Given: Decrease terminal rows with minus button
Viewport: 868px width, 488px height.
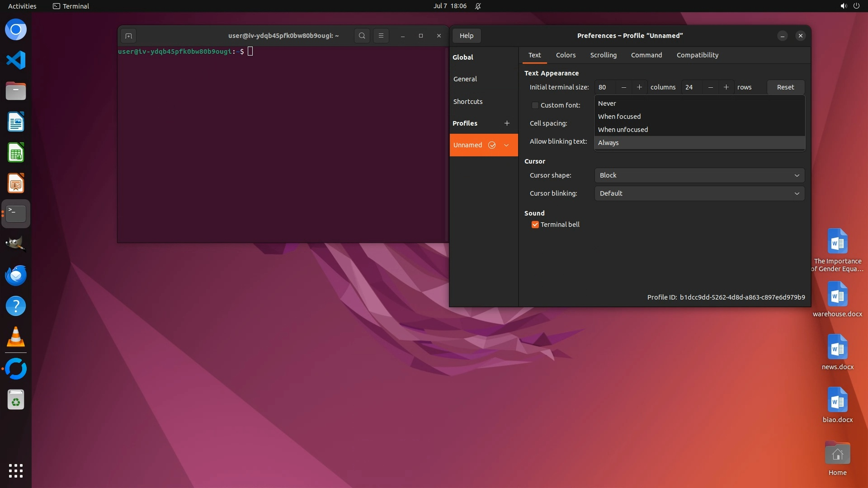Looking at the screenshot, I should click(711, 87).
